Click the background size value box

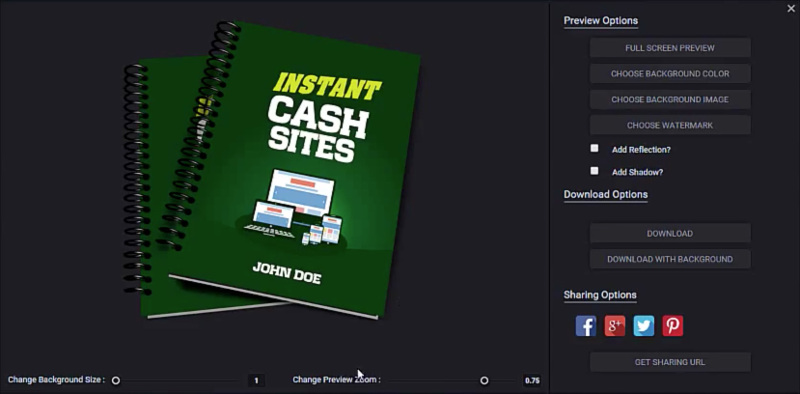point(256,380)
